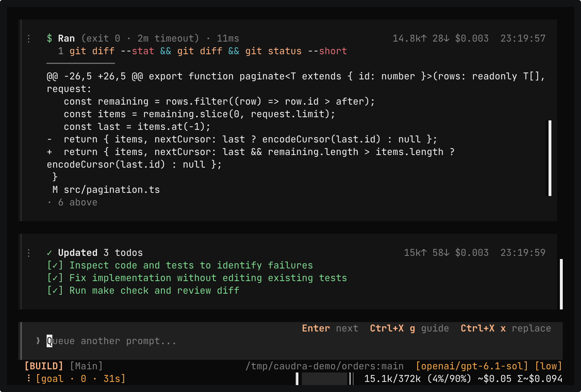Click the scrollbar beside the todos block

(x=561, y=284)
